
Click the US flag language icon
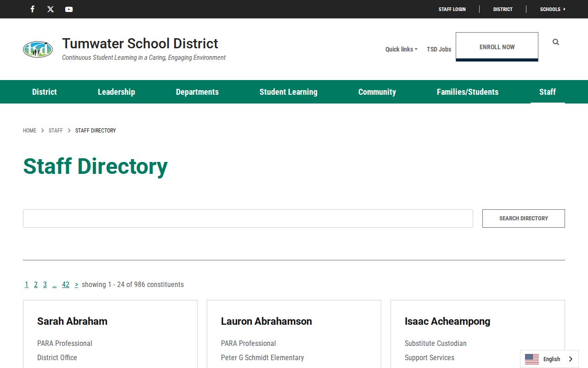[x=532, y=359]
